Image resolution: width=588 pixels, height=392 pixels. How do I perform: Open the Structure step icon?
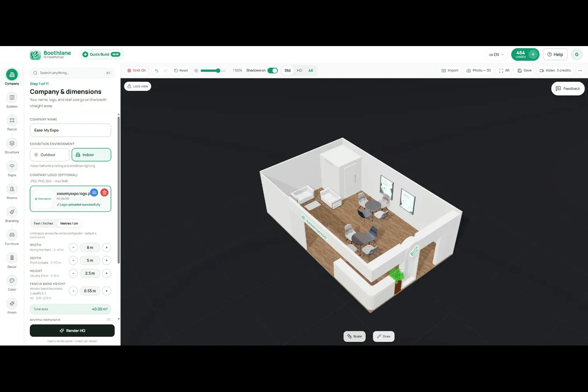[x=12, y=143]
